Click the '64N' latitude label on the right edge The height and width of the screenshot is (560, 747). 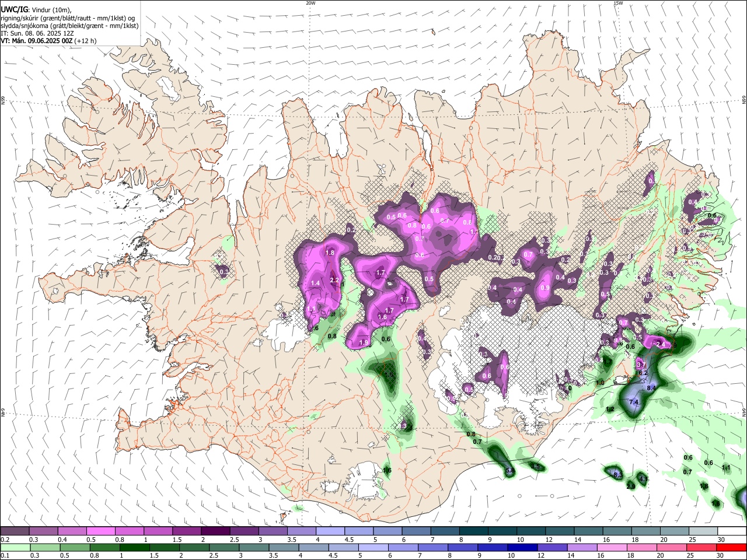click(744, 412)
